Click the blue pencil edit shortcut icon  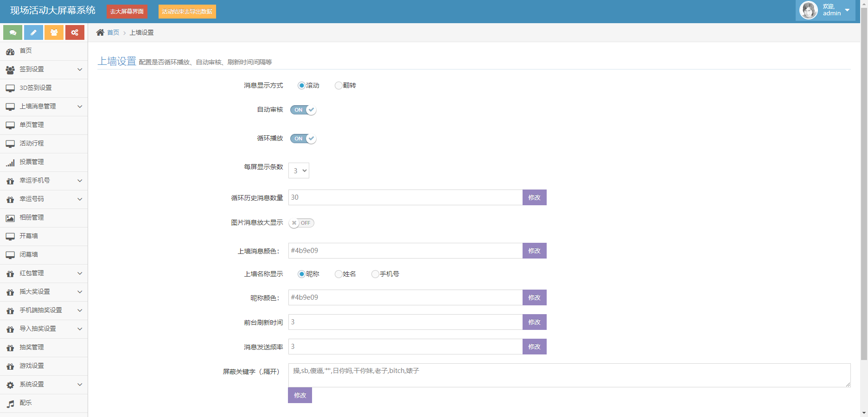tap(33, 32)
